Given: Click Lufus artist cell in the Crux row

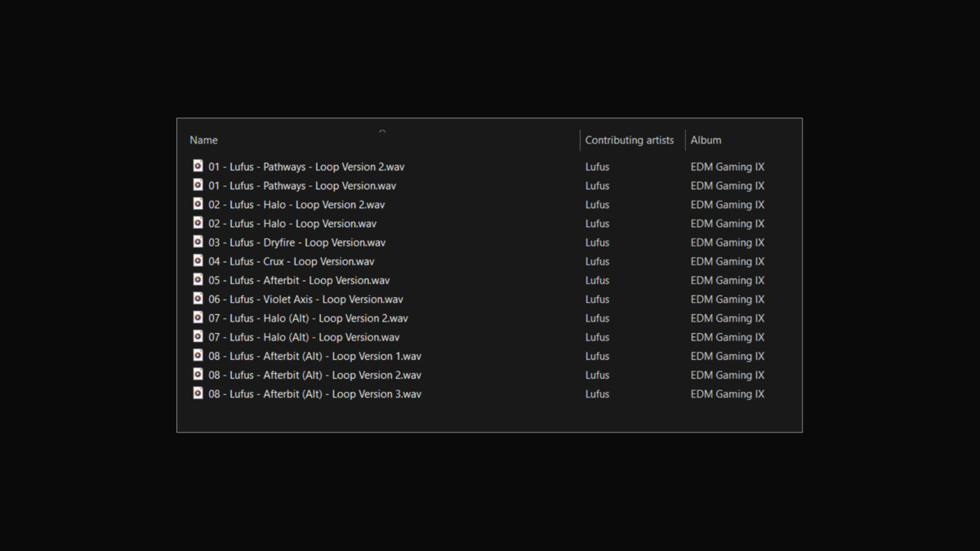Looking at the screenshot, I should pos(597,261).
